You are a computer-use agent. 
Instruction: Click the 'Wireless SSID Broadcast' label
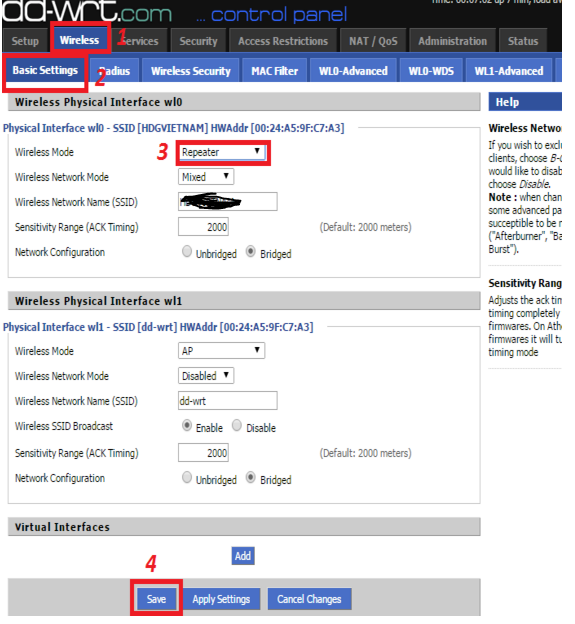[64, 426]
